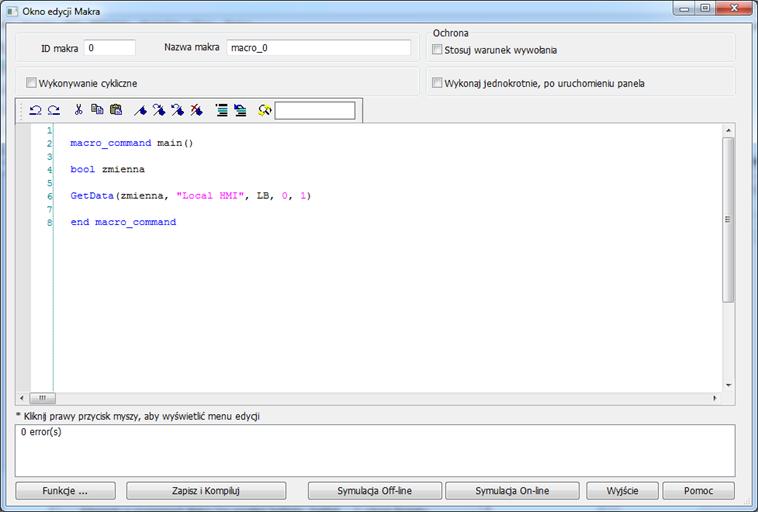758x512 pixels.
Task: Click the Undo icon in the editor toolbar
Action: [35, 110]
